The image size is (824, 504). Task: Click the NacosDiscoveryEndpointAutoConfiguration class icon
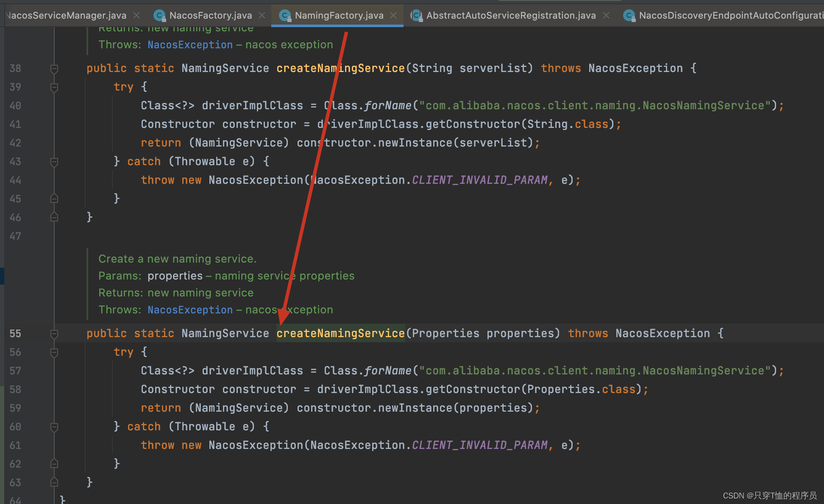pos(629,16)
